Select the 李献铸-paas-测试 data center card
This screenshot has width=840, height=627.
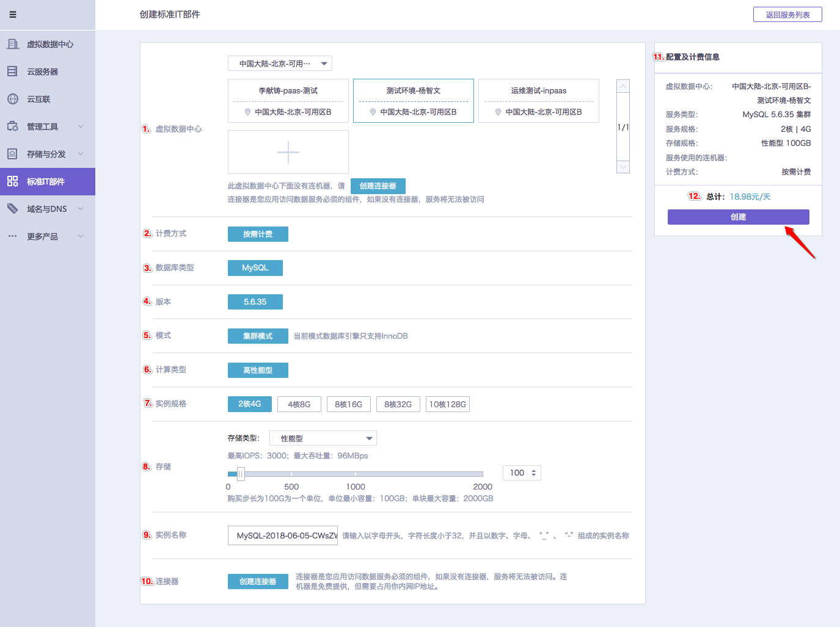[x=288, y=101]
